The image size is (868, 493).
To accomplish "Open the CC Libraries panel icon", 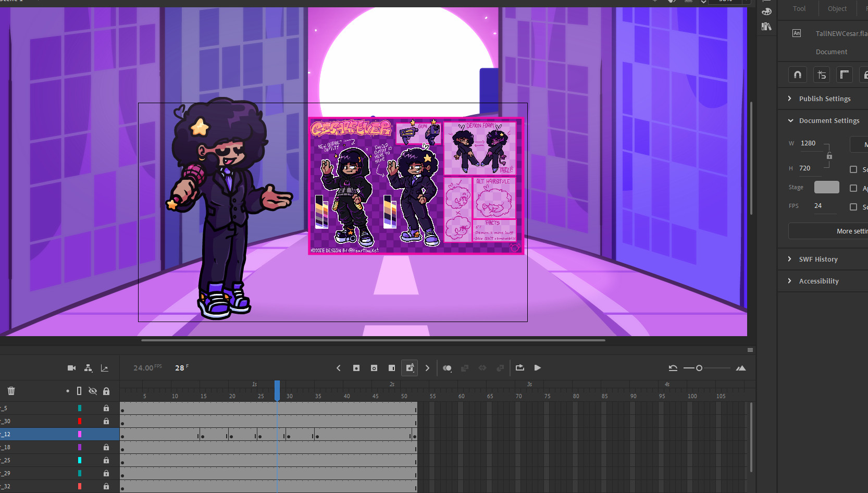I will [766, 27].
